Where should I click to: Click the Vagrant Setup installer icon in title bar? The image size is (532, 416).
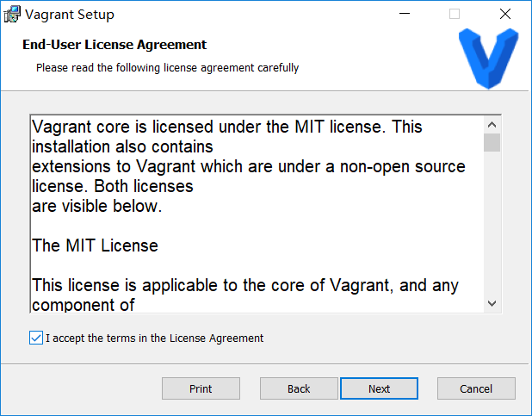[12, 15]
